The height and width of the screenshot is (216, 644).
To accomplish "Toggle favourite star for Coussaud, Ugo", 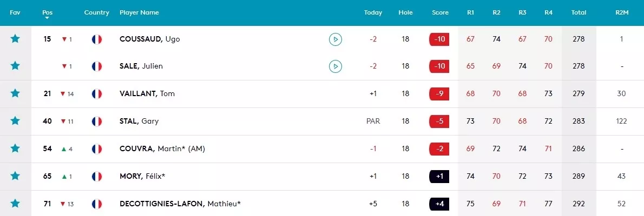I will point(15,39).
